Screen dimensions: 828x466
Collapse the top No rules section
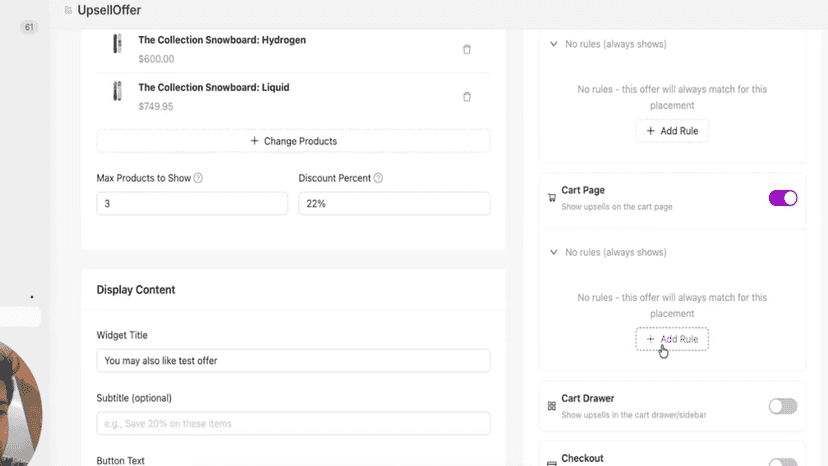pyautogui.click(x=553, y=44)
